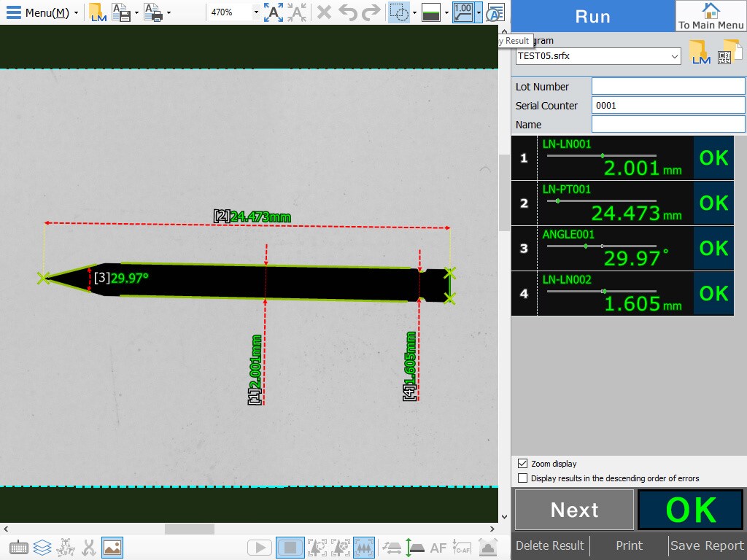Uncheck the Zoom display checkbox

click(522, 464)
